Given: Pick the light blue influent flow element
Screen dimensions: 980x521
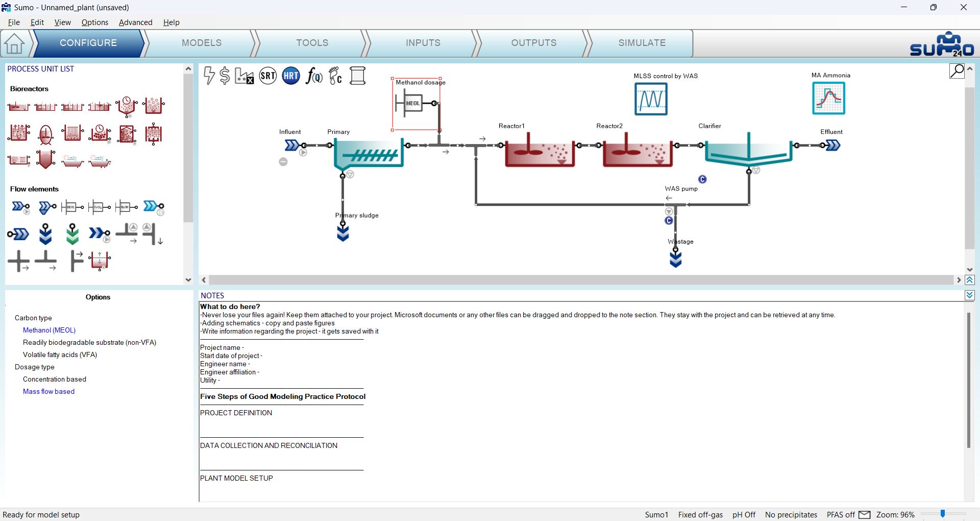Looking at the screenshot, I should (154, 207).
